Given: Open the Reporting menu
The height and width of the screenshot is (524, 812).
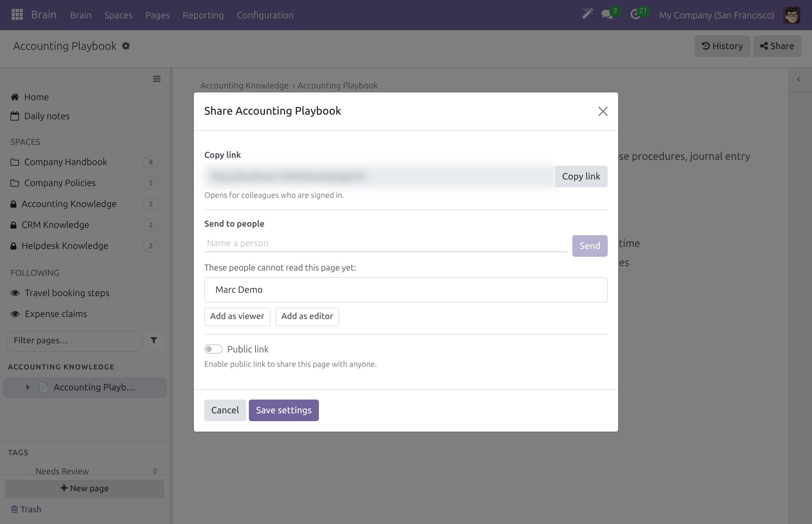Looking at the screenshot, I should point(203,15).
